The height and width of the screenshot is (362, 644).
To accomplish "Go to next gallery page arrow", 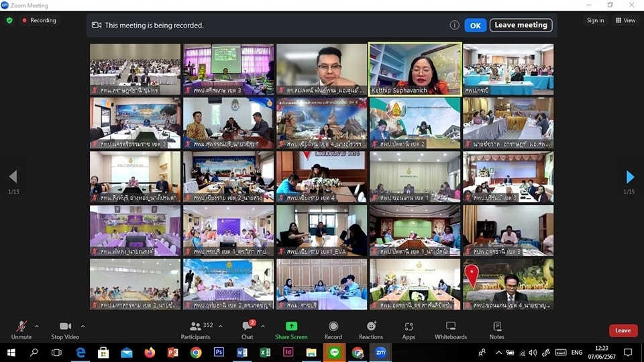I will tap(629, 177).
